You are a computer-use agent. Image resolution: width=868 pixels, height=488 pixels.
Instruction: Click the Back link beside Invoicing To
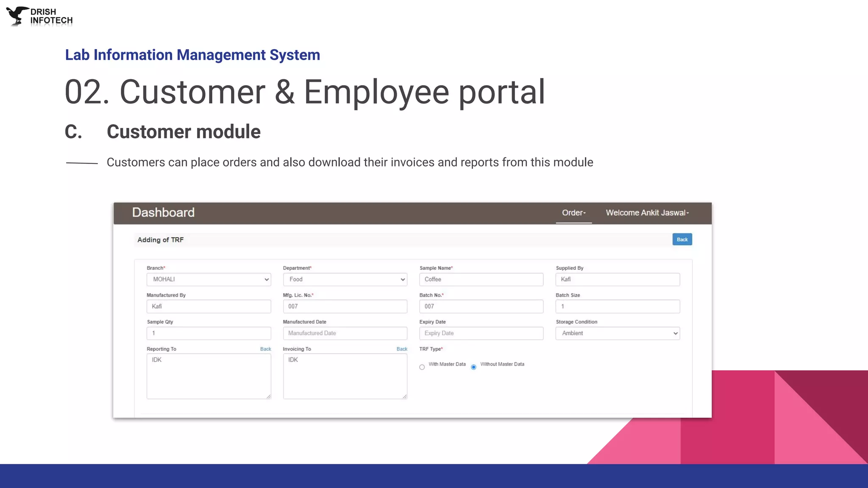pyautogui.click(x=402, y=349)
